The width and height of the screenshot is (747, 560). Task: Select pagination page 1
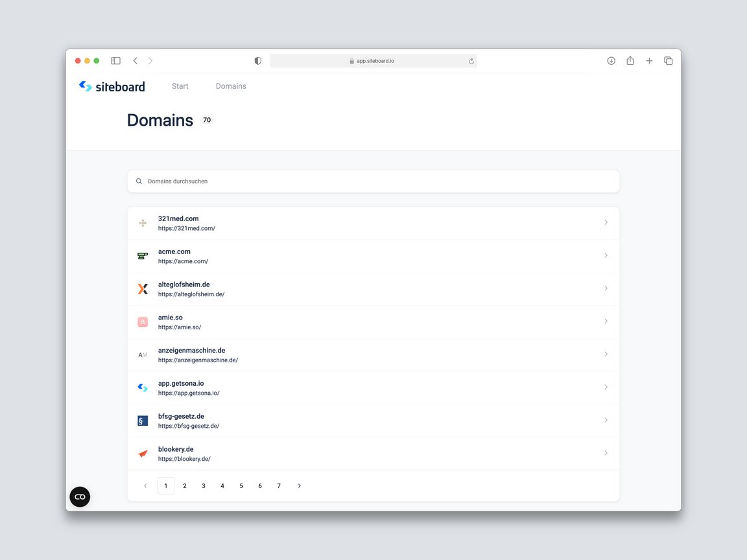pyautogui.click(x=166, y=485)
